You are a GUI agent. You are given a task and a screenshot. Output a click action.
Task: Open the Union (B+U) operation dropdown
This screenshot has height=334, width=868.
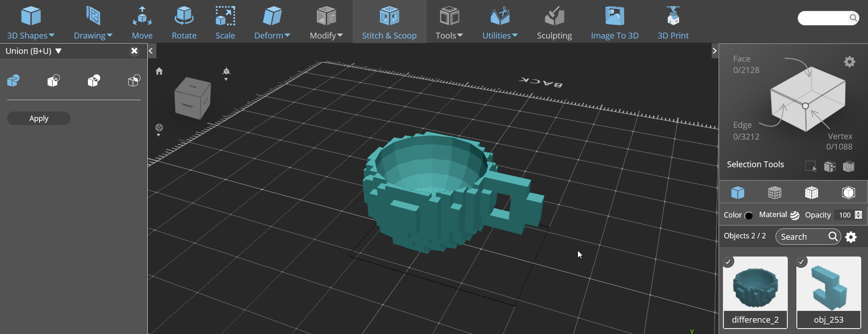[x=34, y=51]
